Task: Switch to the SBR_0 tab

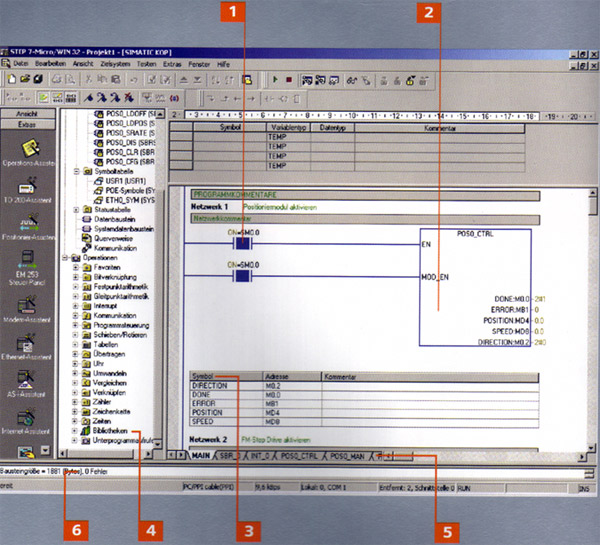Action: tap(230, 456)
